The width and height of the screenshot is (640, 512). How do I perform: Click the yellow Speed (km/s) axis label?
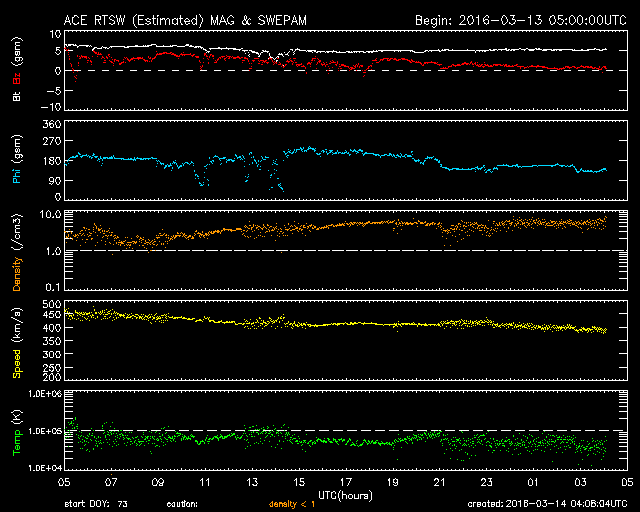(16, 340)
